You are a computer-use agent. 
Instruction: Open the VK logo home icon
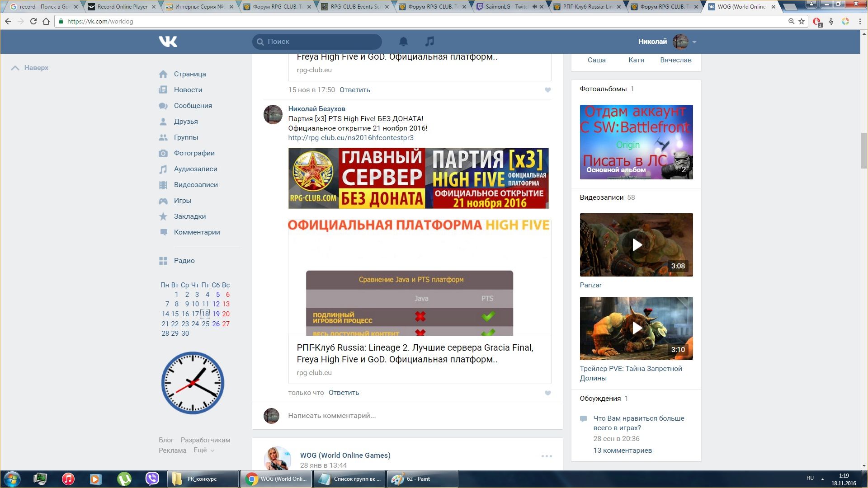click(x=168, y=42)
